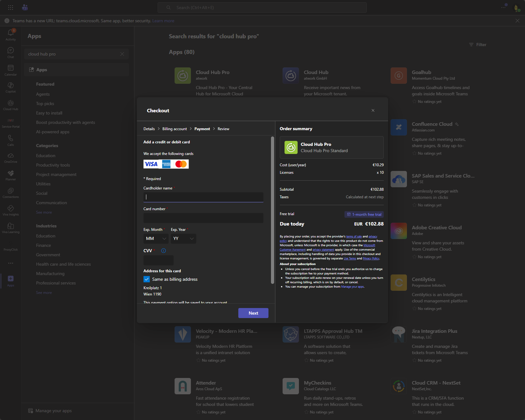Click the CVV input field

pyautogui.click(x=159, y=260)
